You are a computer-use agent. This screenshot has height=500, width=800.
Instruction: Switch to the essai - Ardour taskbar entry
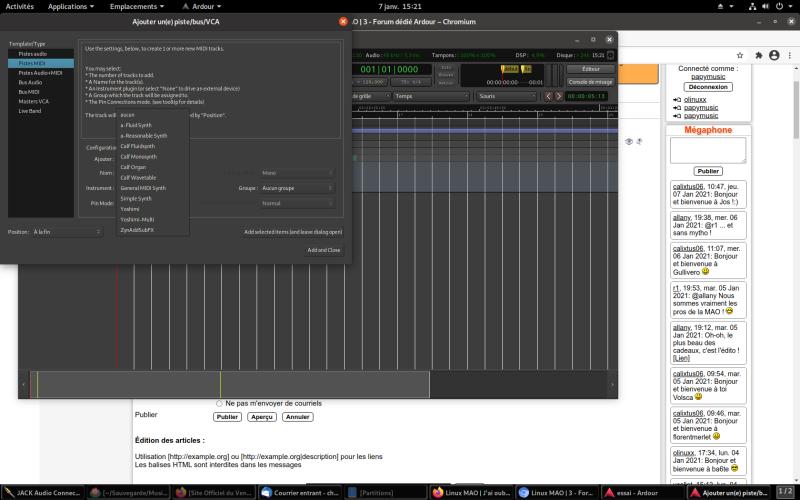pos(642,493)
